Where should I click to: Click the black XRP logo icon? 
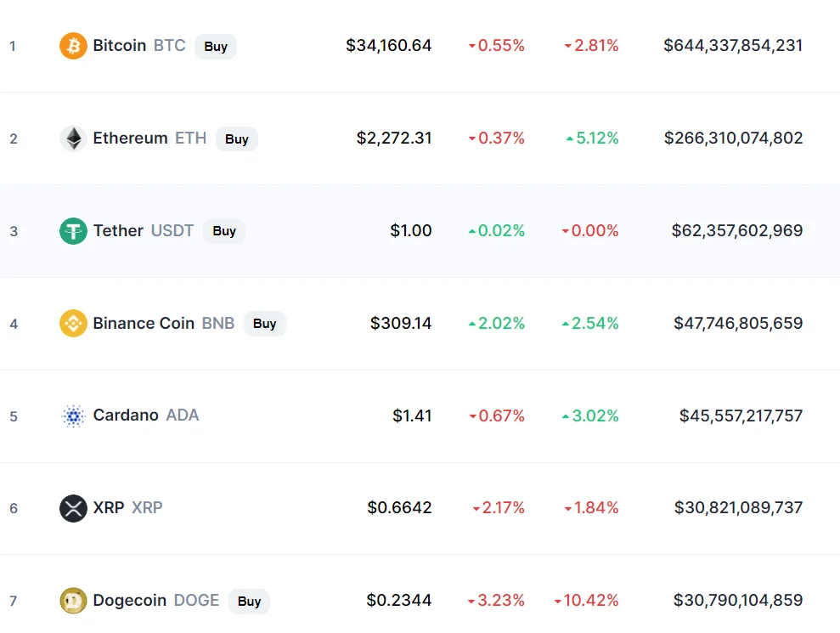click(x=73, y=508)
